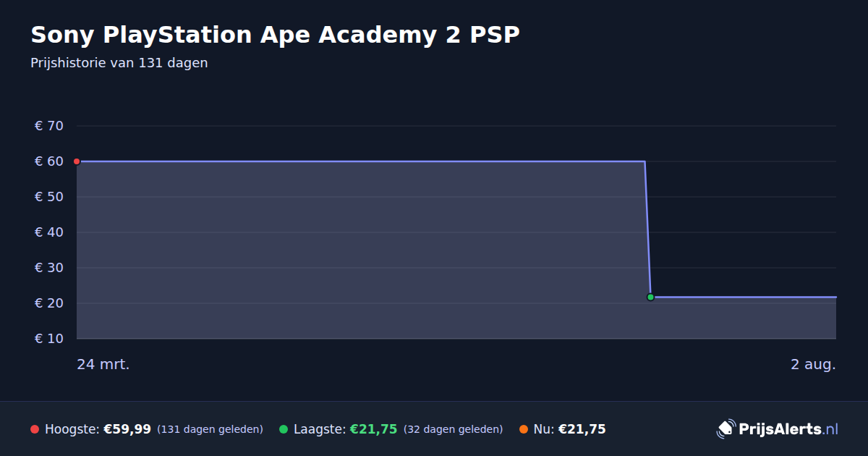
Task: Click the € 10 axis label
Action: click(49, 339)
